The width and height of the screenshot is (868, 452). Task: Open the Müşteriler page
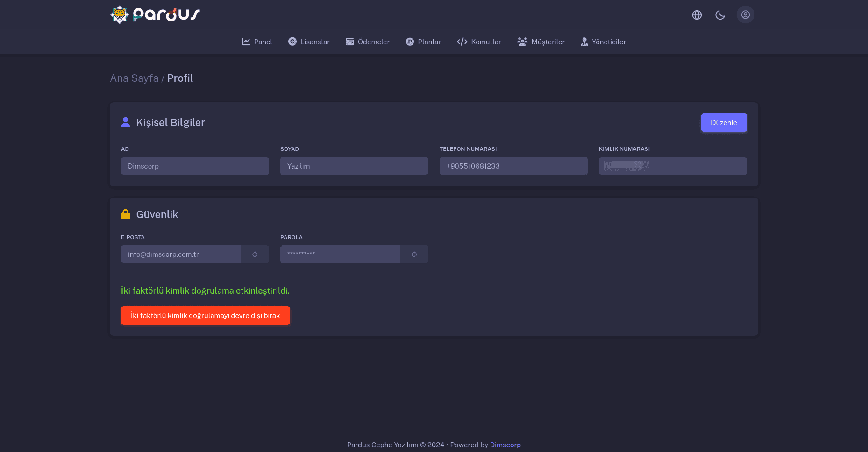click(541, 42)
